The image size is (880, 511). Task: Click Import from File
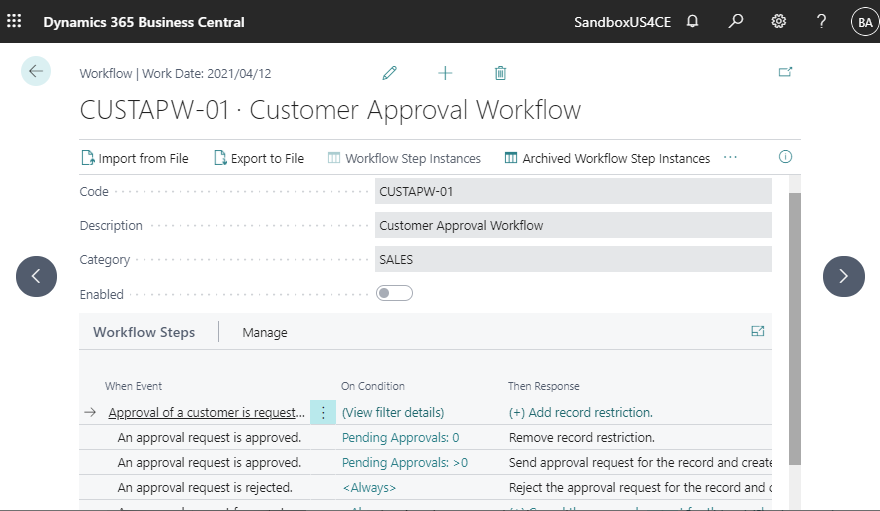tap(135, 159)
